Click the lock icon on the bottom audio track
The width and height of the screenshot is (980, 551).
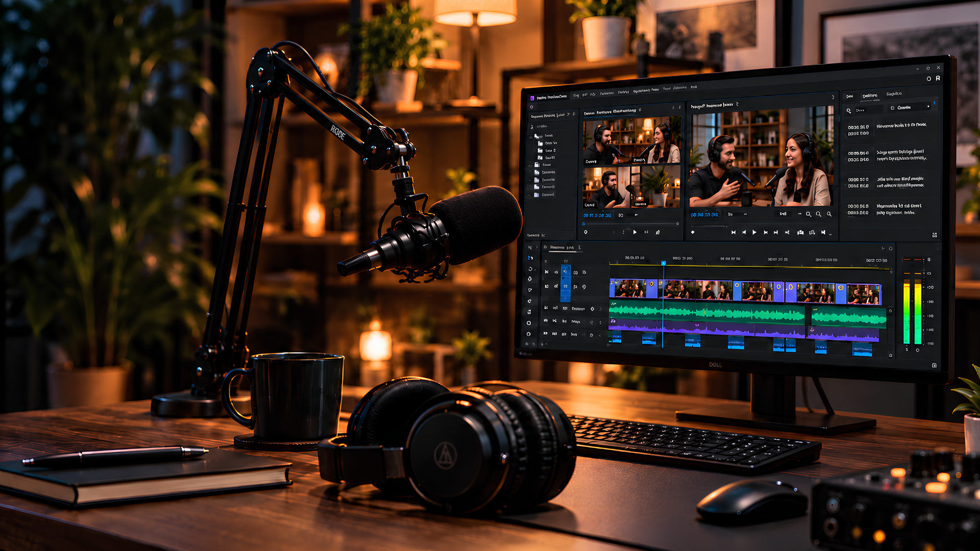[592, 335]
